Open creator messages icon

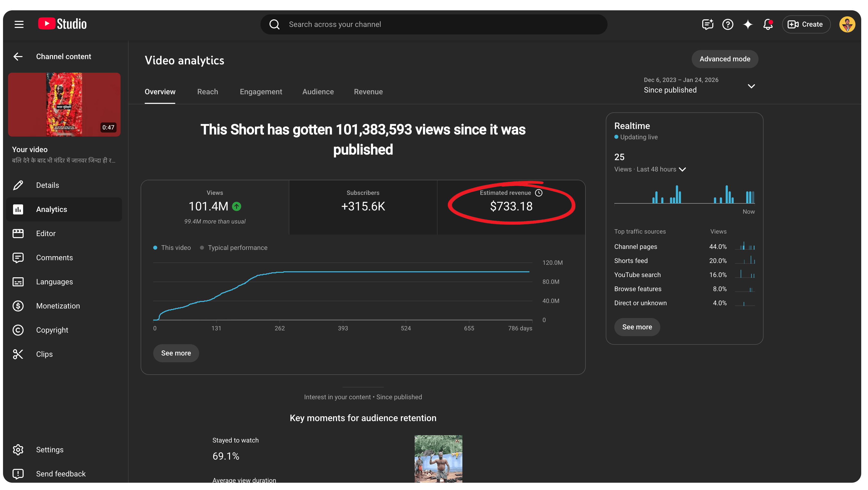(707, 24)
